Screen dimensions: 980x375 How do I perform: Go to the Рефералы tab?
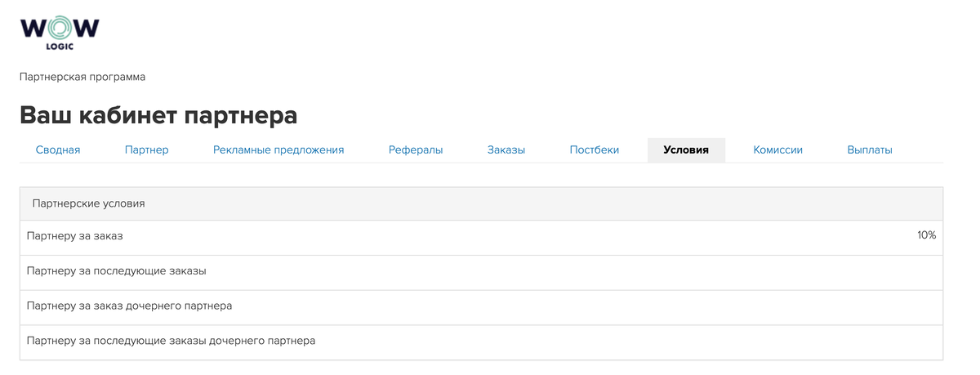coord(416,150)
